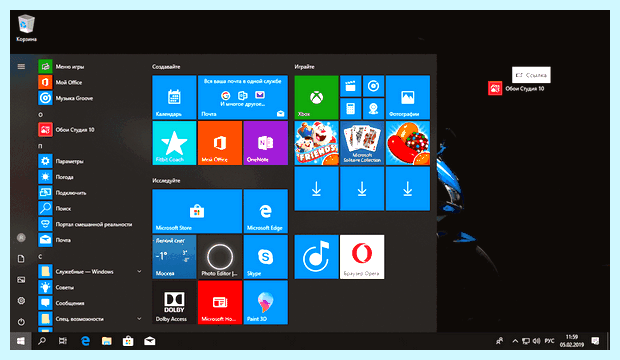Open Pictures icon in Start rail
Viewport: 620px width, 360px height.
tap(21, 280)
